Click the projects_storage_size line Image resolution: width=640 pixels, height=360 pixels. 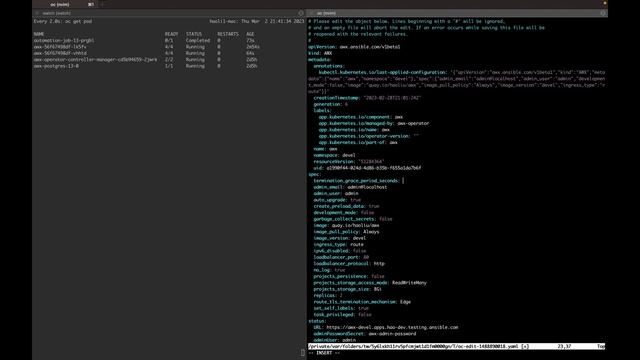click(x=347, y=289)
